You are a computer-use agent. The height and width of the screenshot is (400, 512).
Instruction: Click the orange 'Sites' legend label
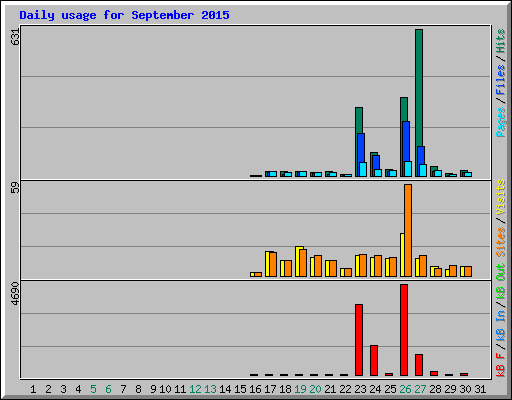500,241
